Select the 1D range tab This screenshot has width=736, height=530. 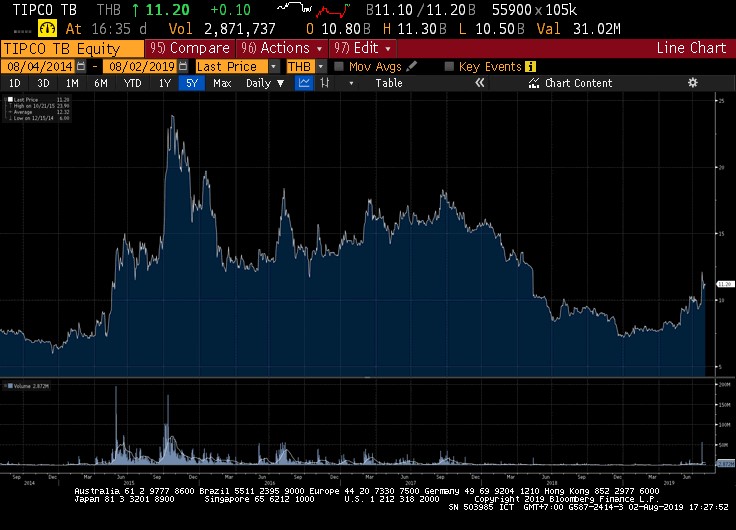15,83
